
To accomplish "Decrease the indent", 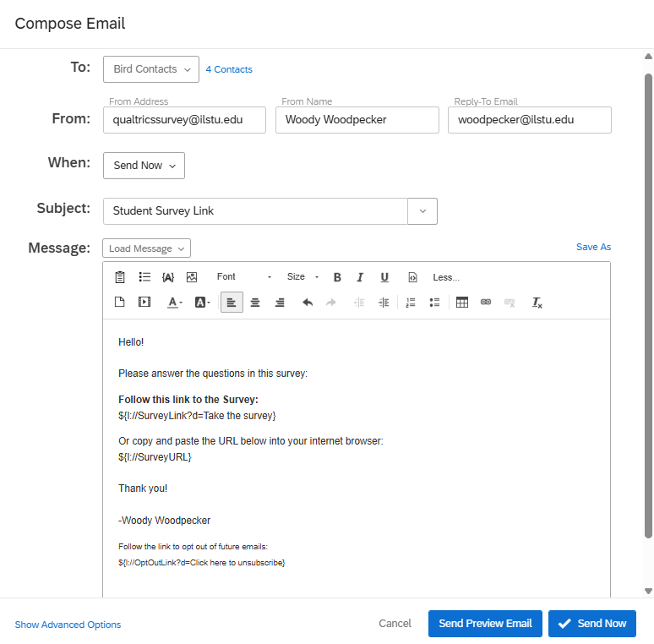I will click(359, 303).
